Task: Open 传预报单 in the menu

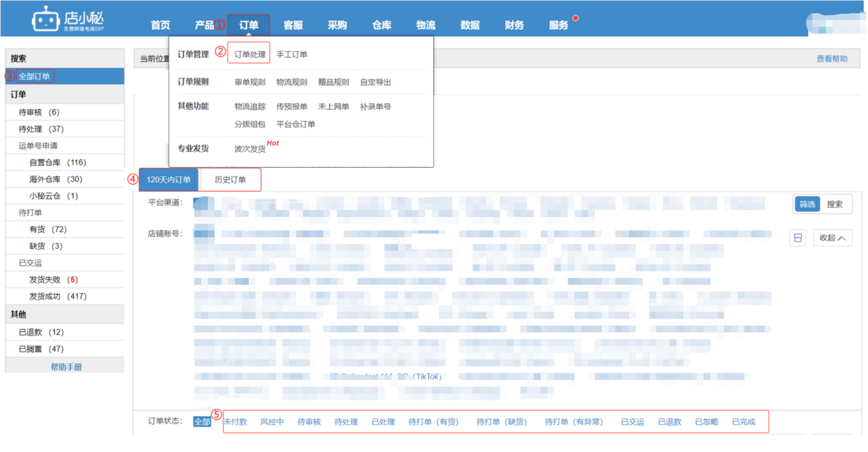Action: click(x=292, y=107)
